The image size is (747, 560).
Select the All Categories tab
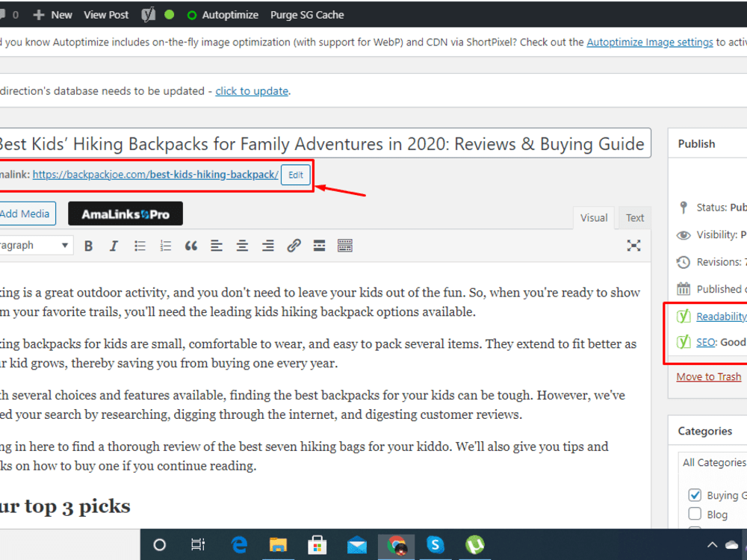click(713, 462)
